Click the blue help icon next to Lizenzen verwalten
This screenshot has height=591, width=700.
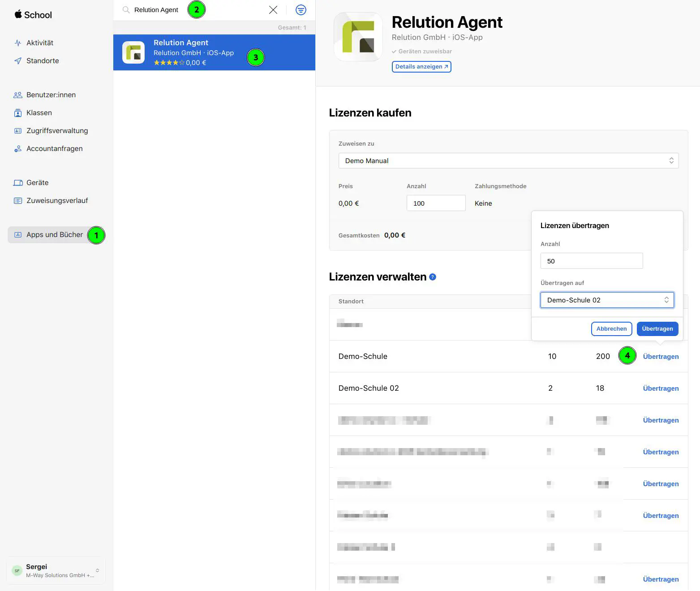click(433, 277)
